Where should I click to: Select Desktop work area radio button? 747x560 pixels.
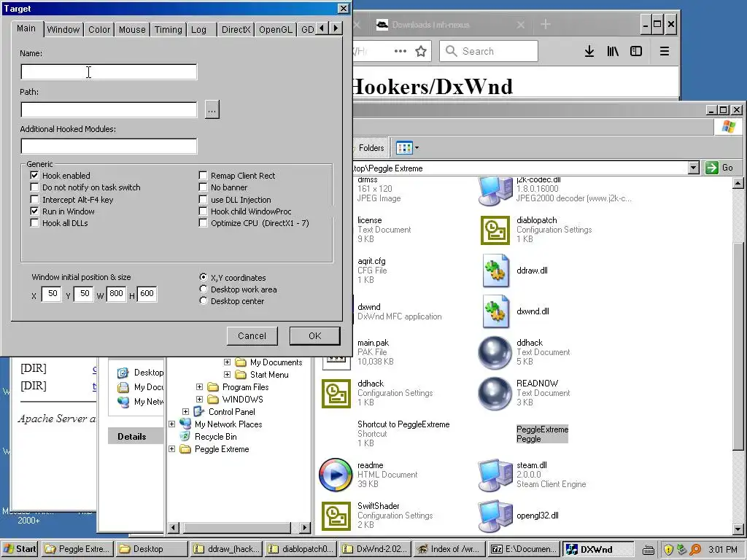pos(203,289)
